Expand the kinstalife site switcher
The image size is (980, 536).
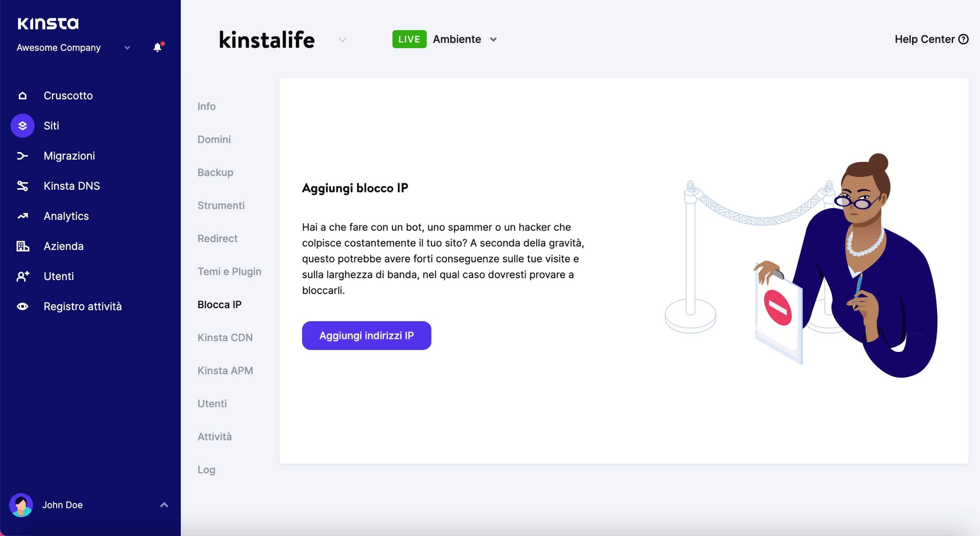point(342,40)
